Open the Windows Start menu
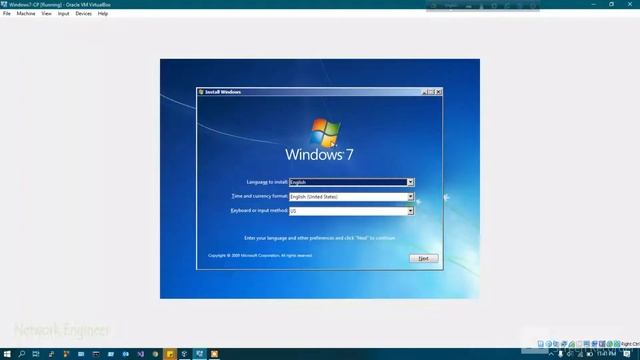 (7, 354)
